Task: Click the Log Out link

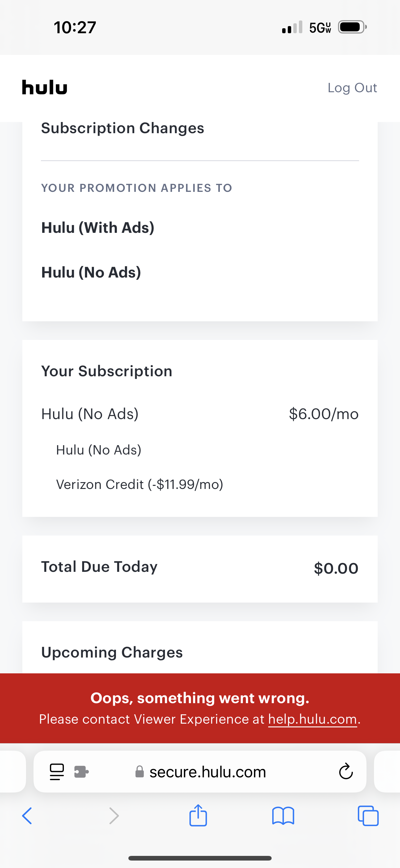Action: [352, 88]
